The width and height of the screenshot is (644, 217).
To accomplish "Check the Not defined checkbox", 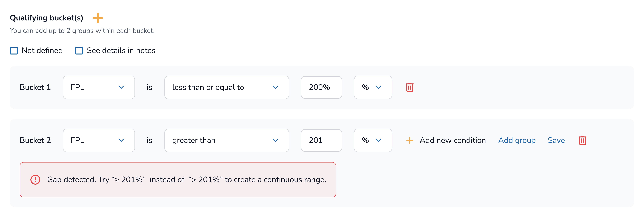I will point(14,51).
